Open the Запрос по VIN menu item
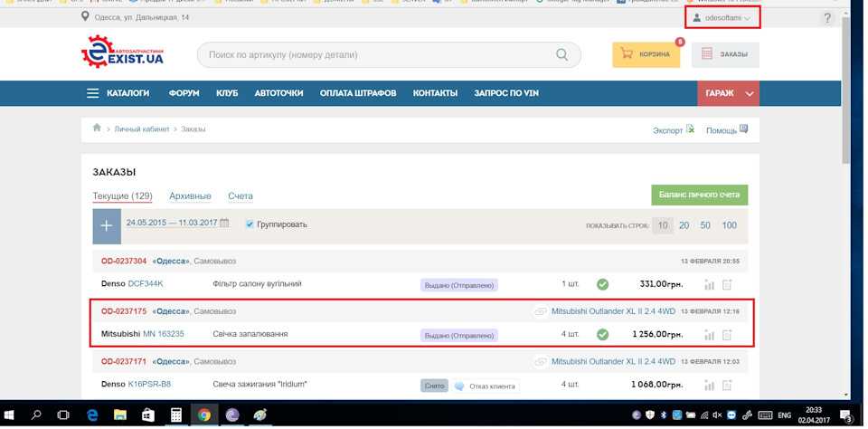868x429 pixels. coord(505,93)
